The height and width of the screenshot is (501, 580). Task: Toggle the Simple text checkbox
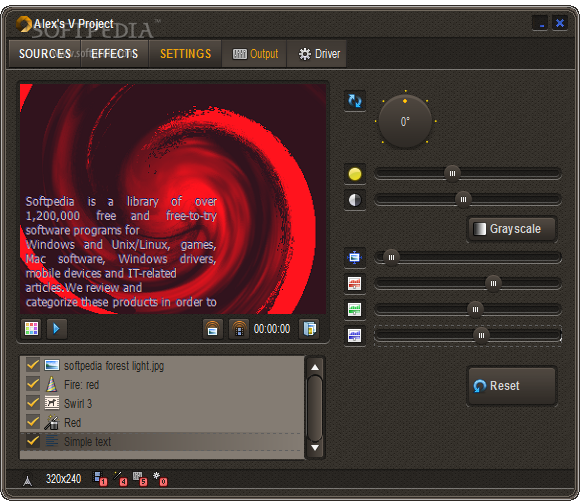click(x=33, y=441)
